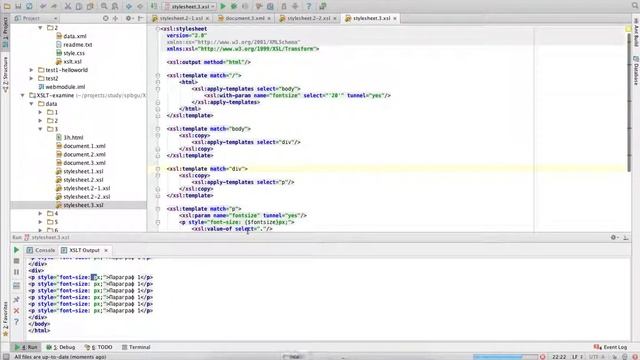This screenshot has width=640, height=360.
Task: Click the Make Project build icon
Action: (154, 6)
